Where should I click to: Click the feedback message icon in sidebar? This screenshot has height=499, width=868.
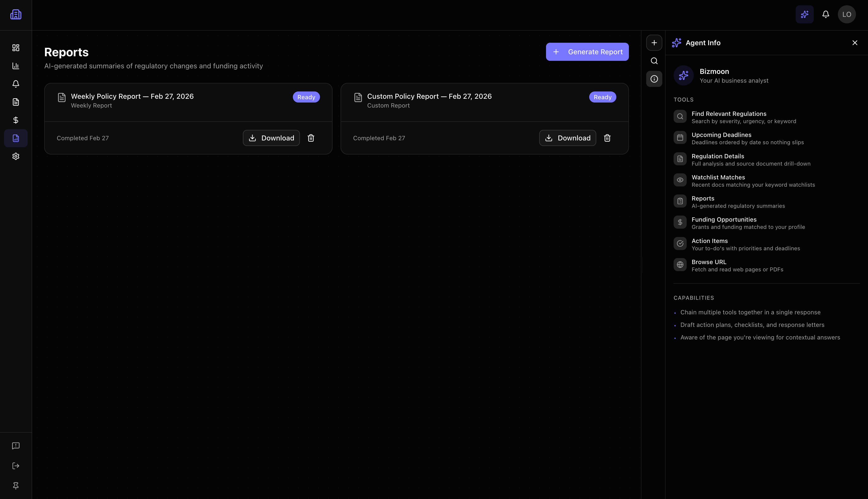click(x=16, y=445)
